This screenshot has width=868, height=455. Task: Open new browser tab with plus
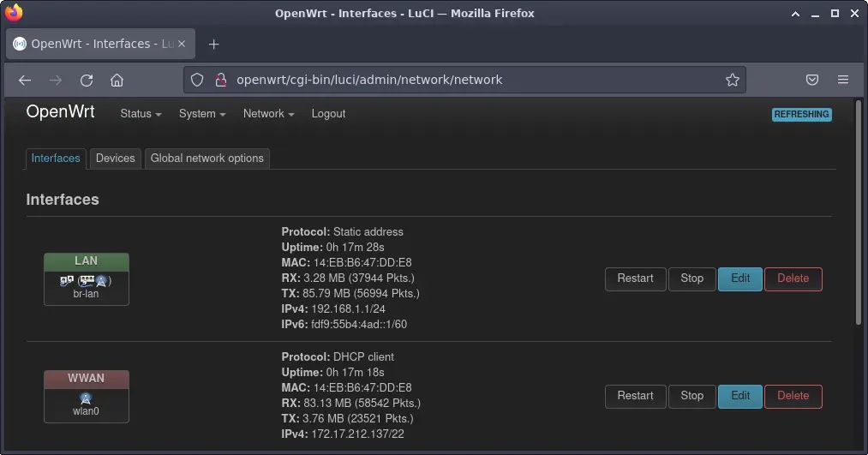(214, 44)
